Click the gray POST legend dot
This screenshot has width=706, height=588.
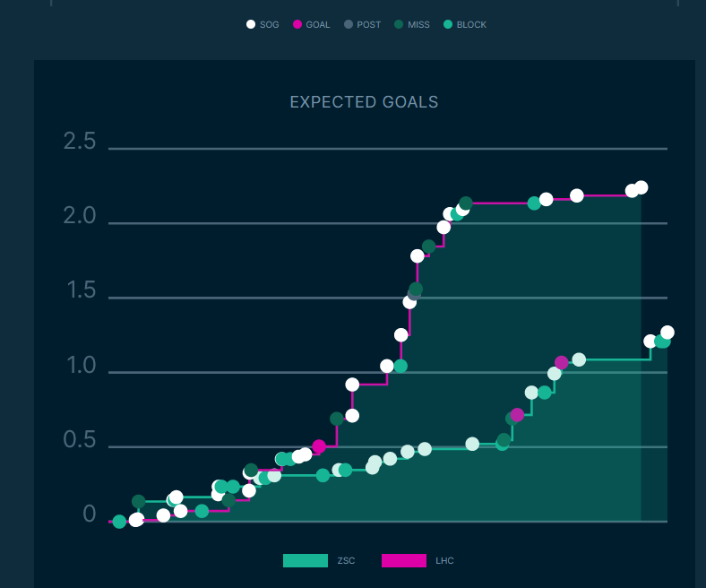click(349, 24)
